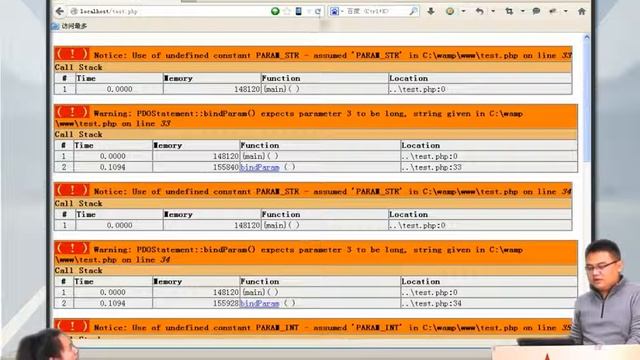Expand dropdown next to undo arrow

(493, 11)
